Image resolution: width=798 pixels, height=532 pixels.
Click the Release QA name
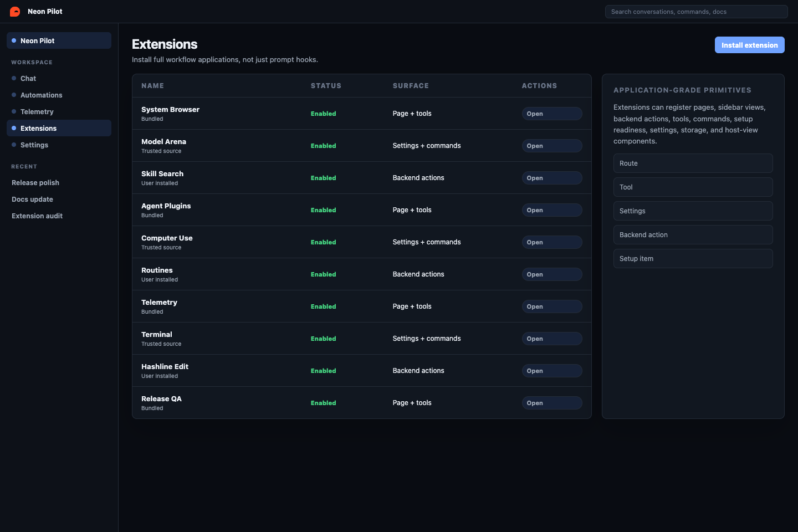[x=161, y=399]
